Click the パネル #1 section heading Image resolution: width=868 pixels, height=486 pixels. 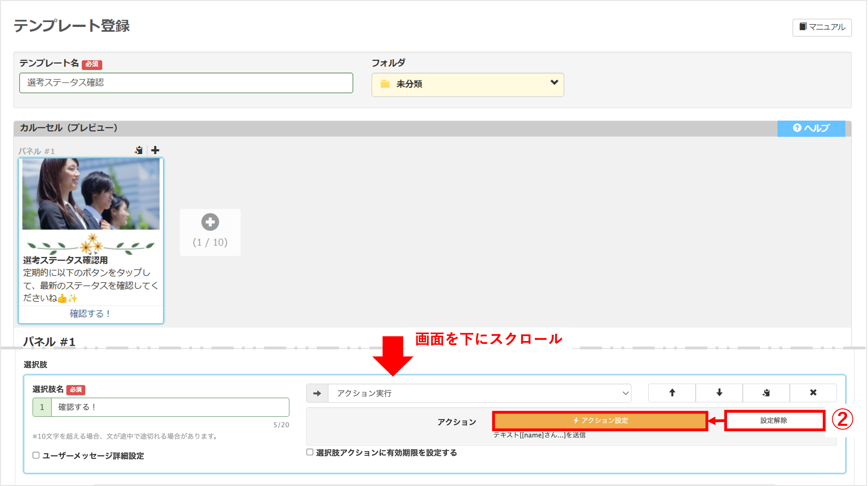[49, 342]
